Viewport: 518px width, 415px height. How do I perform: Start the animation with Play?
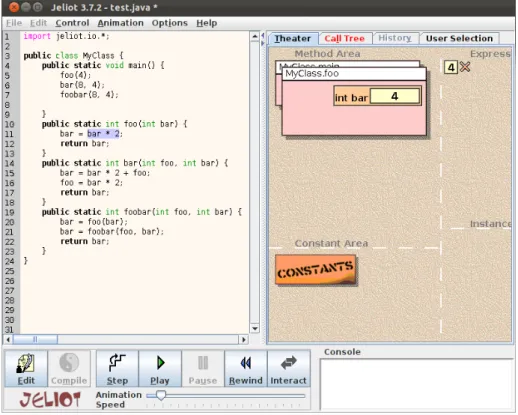[160, 369]
